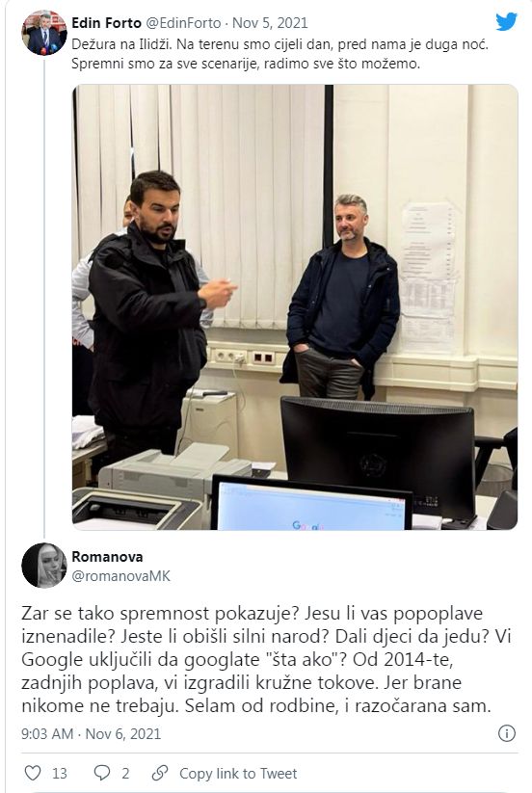This screenshot has height=793, width=532.
Task: Click Romanova's 'Zar se tako spremnost' reply text
Action: coord(258,659)
